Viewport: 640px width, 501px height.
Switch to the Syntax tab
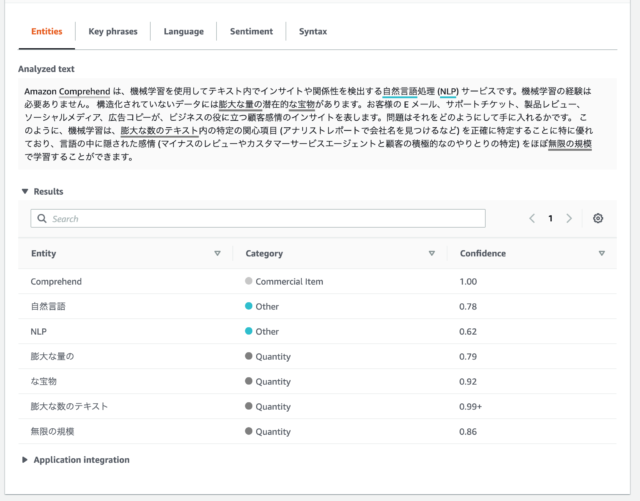[x=313, y=31]
